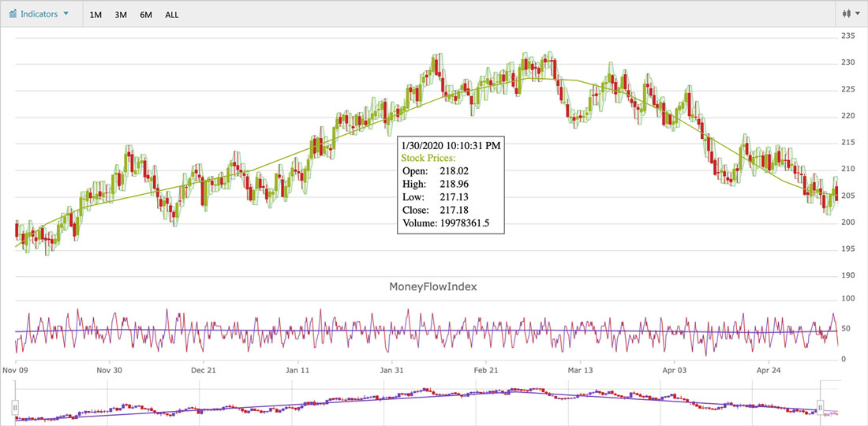868x426 pixels.
Task: Click the left navigator range handle
Action: tap(14, 407)
